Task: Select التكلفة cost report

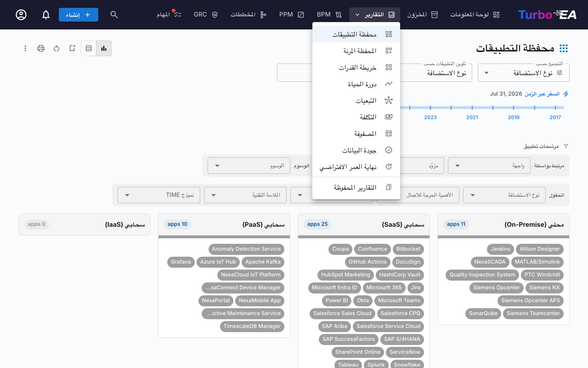Action: [x=356, y=117]
